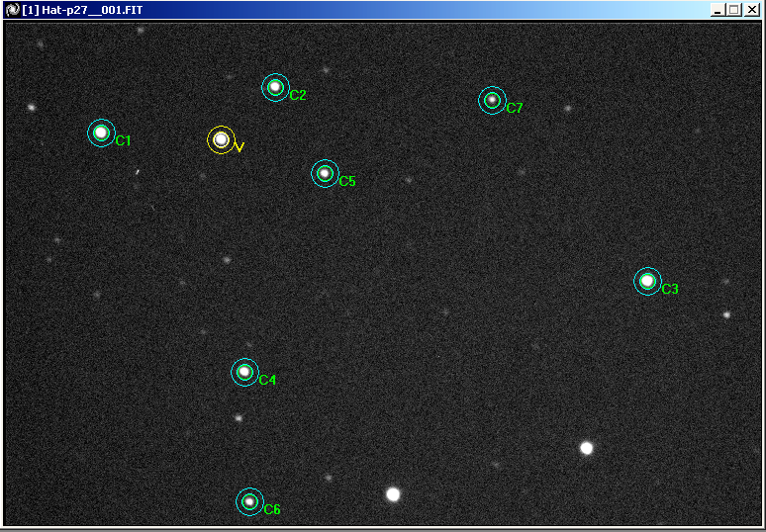The height and width of the screenshot is (532, 766).
Task: Select the yellow variable star aperture V
Action: point(221,140)
